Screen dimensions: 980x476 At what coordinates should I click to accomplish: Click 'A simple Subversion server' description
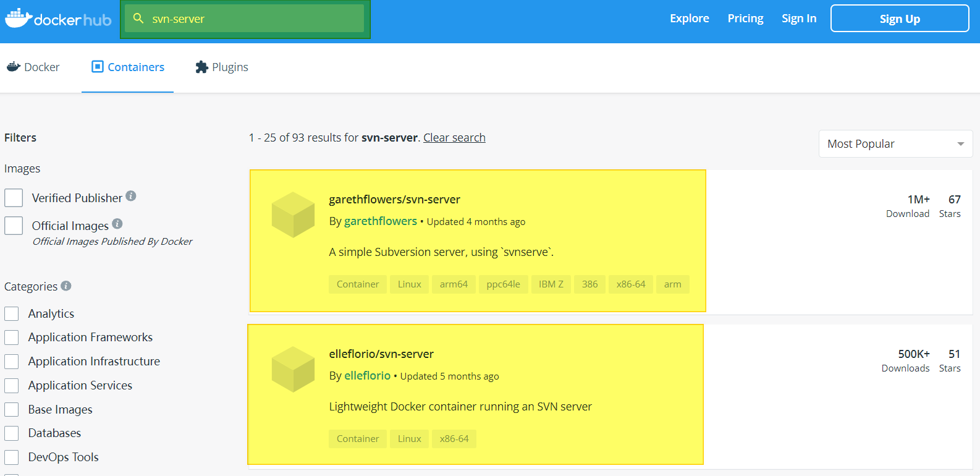[441, 252]
